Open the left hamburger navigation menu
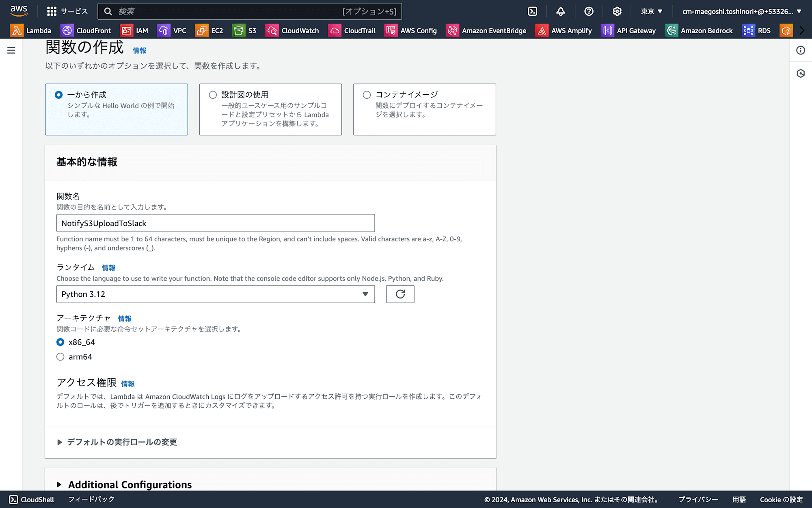Screen dimensions: 812x508 (11, 50)
